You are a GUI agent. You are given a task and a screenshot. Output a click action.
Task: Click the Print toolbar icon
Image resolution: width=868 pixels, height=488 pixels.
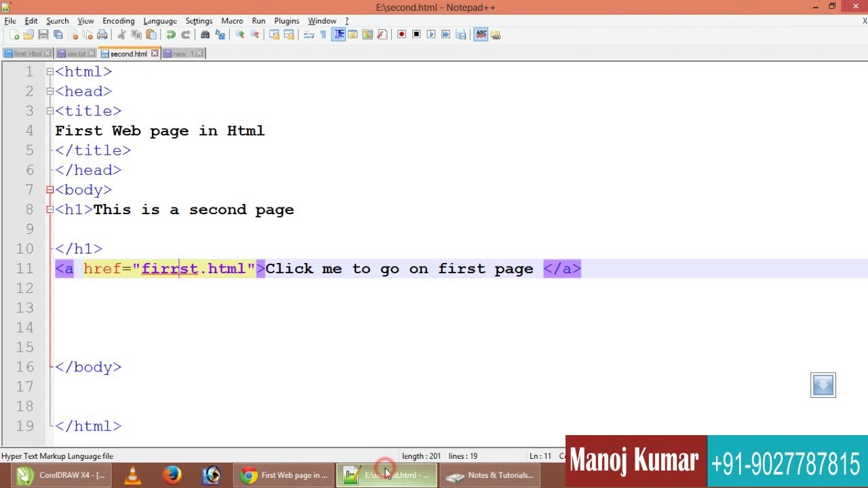coord(102,35)
